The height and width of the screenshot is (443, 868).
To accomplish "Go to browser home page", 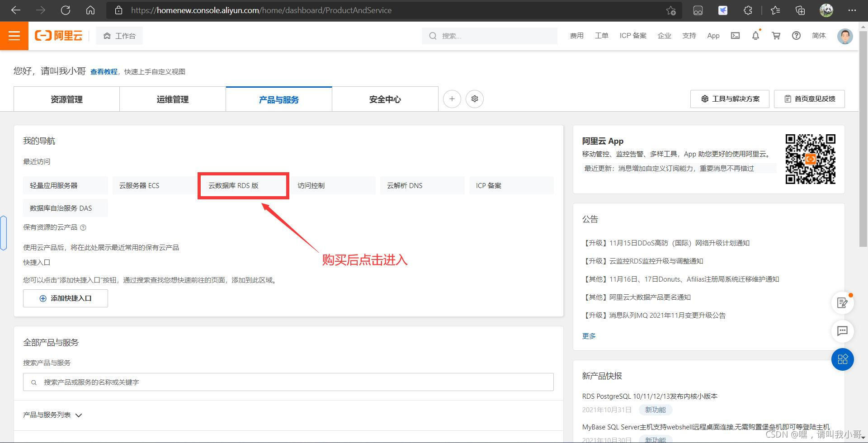I will click(x=90, y=10).
